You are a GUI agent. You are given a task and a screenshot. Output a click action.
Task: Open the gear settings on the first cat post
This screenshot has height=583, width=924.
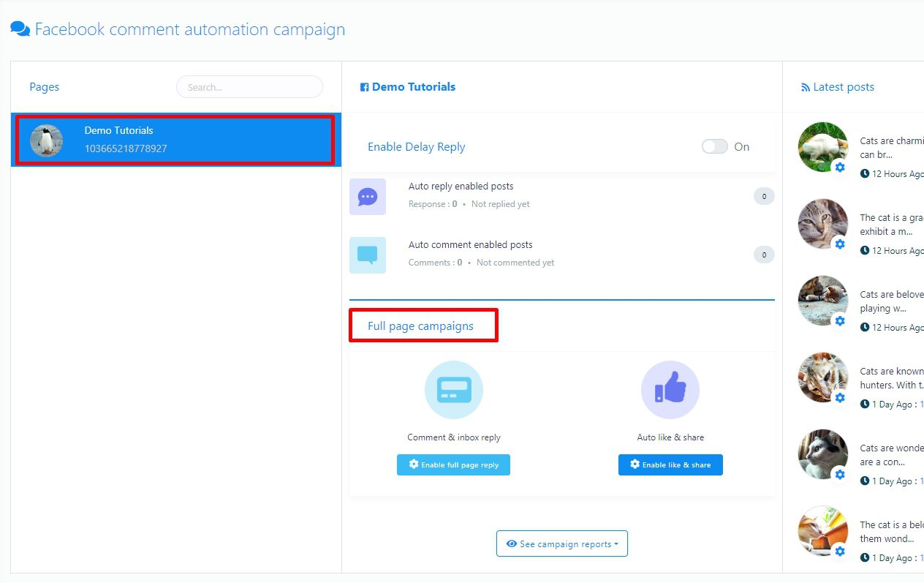pyautogui.click(x=840, y=168)
